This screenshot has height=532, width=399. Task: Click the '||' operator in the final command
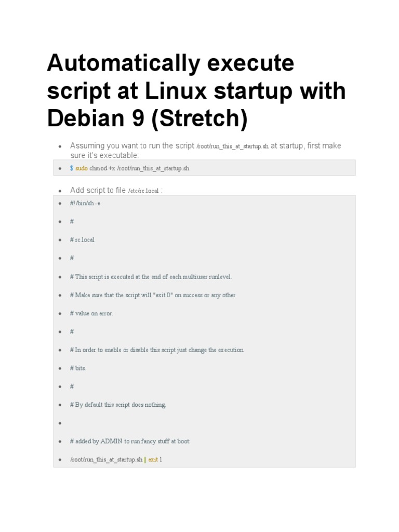(x=145, y=460)
